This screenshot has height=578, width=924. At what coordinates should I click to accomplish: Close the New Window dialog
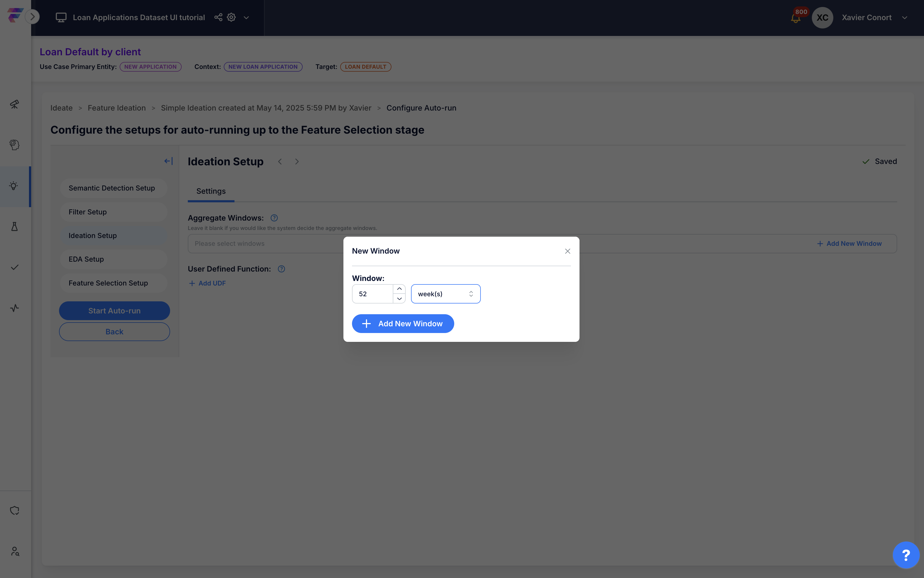pyautogui.click(x=567, y=251)
